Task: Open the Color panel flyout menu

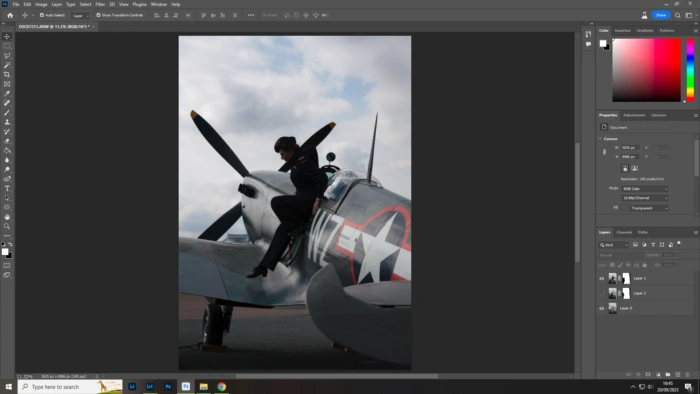Action: pos(696,31)
